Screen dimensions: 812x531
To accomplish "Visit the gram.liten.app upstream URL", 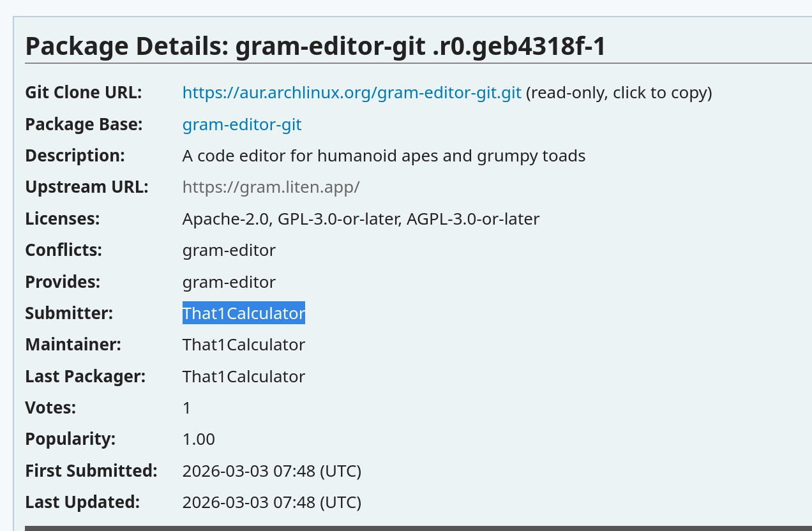I will pyautogui.click(x=271, y=188).
